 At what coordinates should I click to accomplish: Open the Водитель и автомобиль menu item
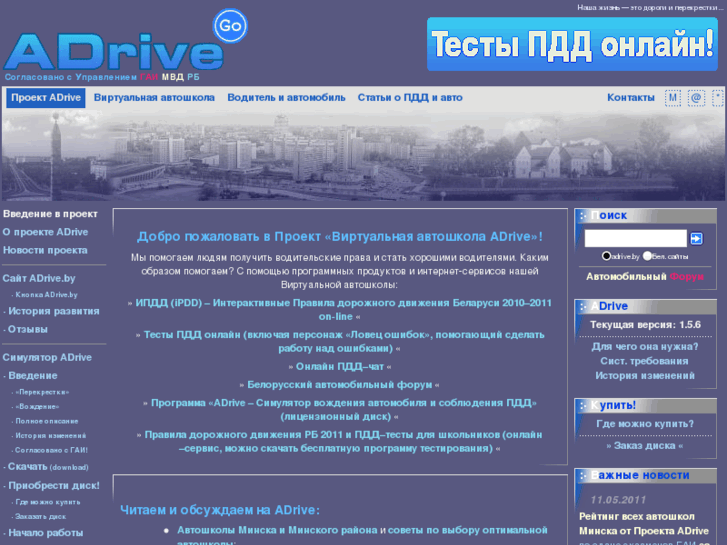286,98
